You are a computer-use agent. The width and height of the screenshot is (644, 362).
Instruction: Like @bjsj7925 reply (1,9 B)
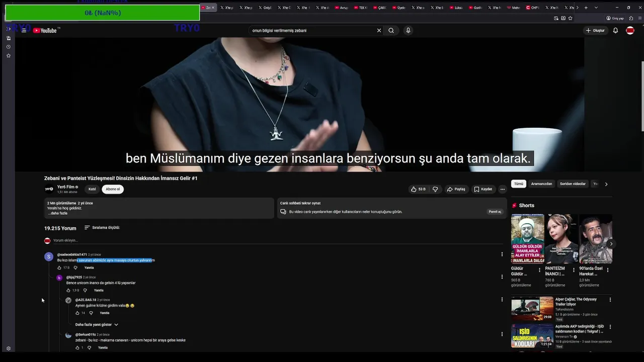(x=68, y=291)
